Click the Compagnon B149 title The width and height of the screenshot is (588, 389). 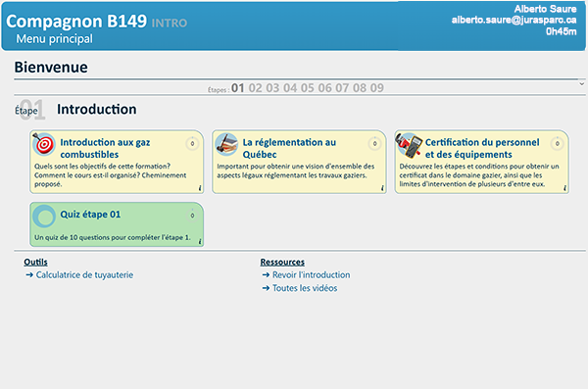[76, 22]
